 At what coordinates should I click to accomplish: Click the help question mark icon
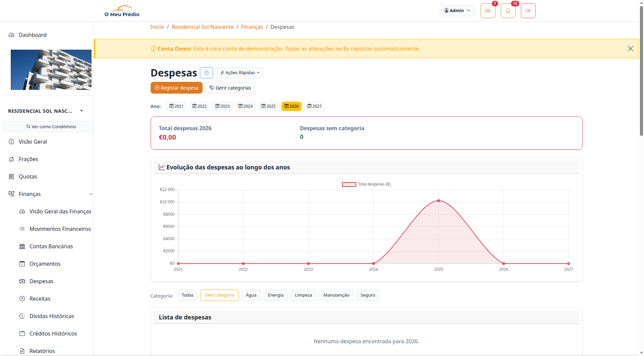click(x=206, y=73)
